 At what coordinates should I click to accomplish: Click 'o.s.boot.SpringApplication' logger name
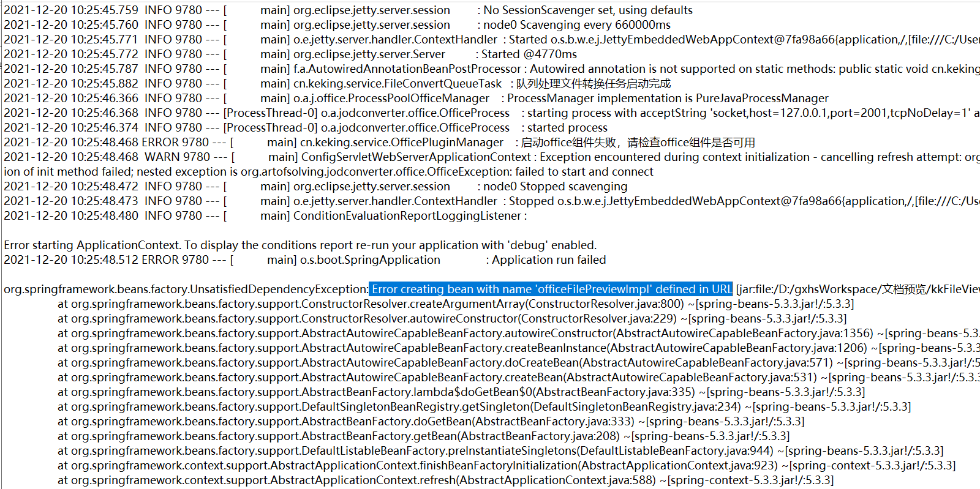370,259
